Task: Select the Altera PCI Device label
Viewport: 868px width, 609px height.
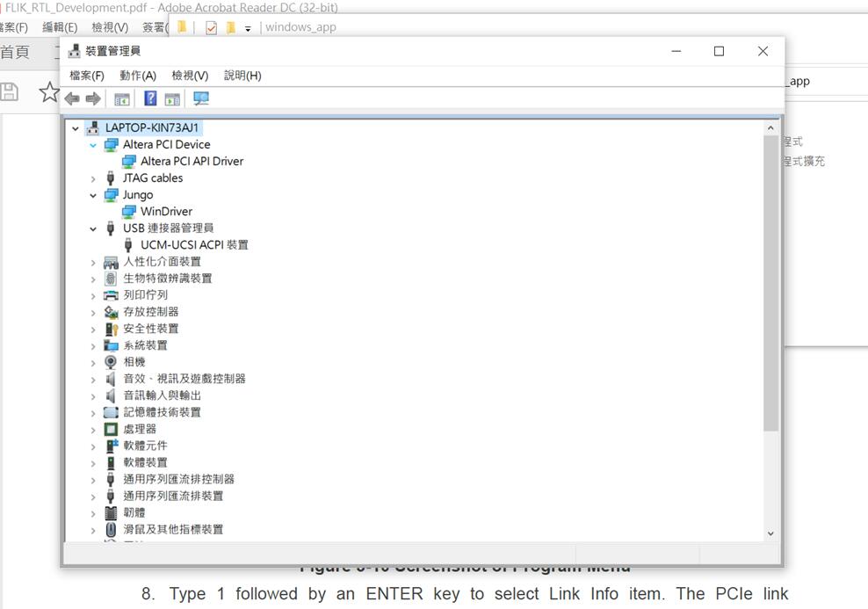Action: pyautogui.click(x=167, y=144)
